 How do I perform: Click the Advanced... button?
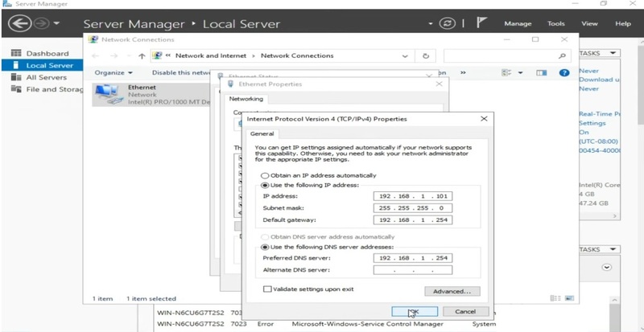pyautogui.click(x=452, y=291)
